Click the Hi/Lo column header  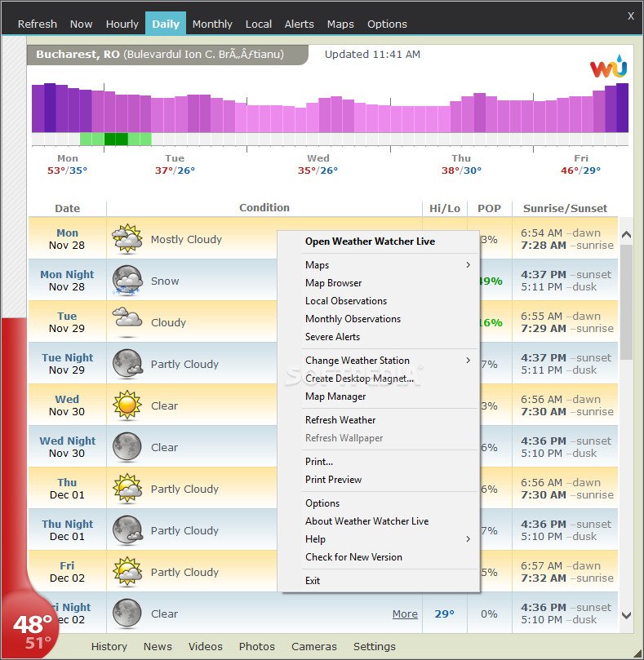click(x=444, y=208)
